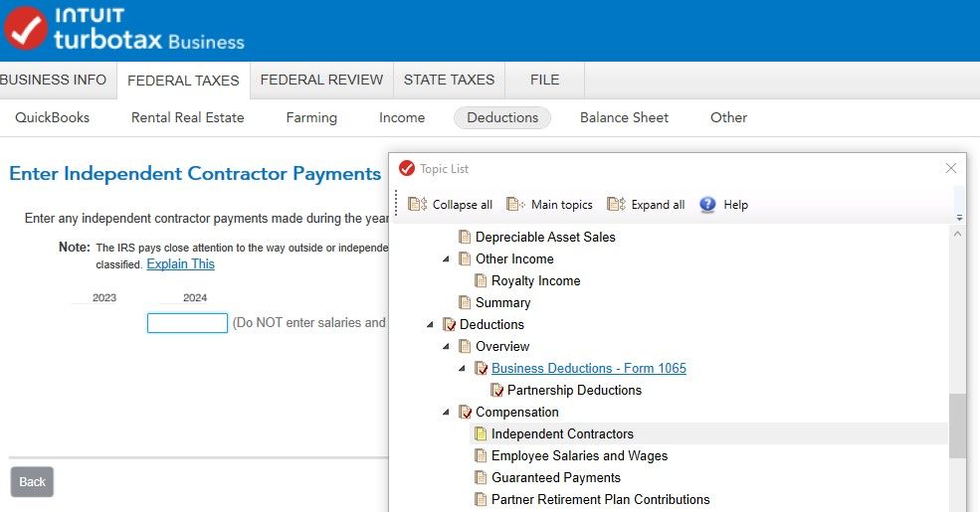This screenshot has width=980, height=512.
Task: Select Guaranteed Payments in topic tree
Action: [x=556, y=477]
